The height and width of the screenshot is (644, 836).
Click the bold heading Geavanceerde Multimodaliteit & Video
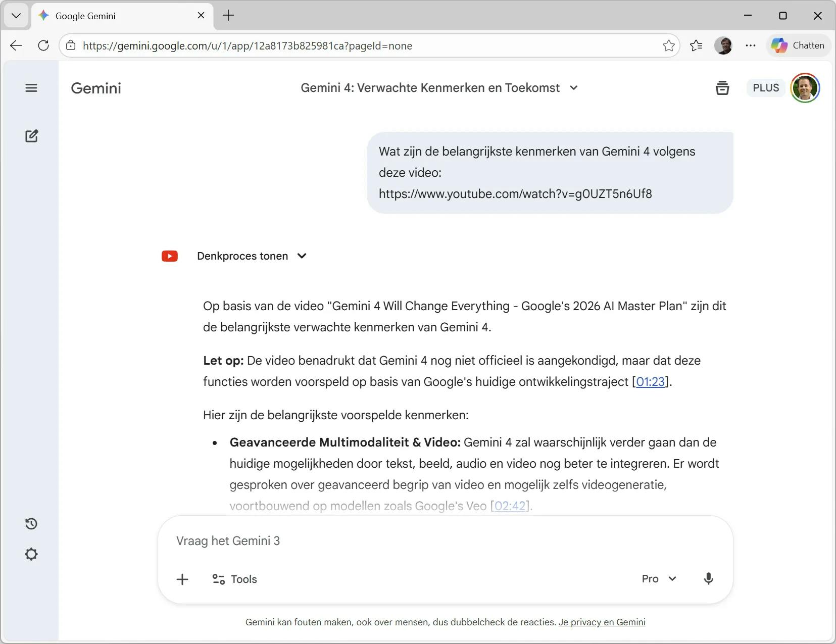click(345, 442)
